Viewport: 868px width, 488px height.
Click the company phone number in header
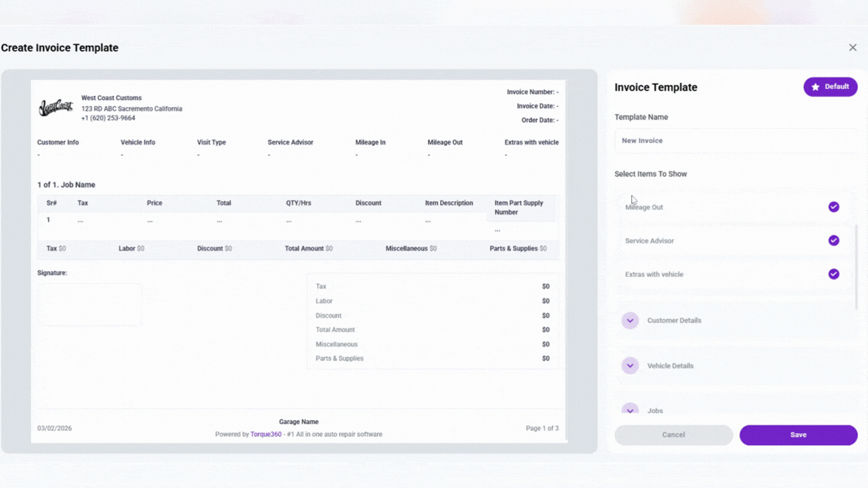pos(108,118)
